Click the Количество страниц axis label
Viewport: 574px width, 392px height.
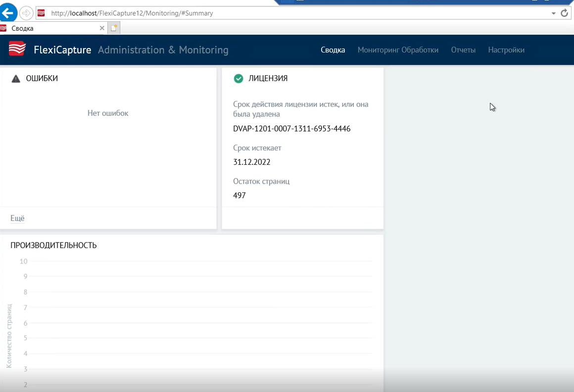[x=9, y=336]
